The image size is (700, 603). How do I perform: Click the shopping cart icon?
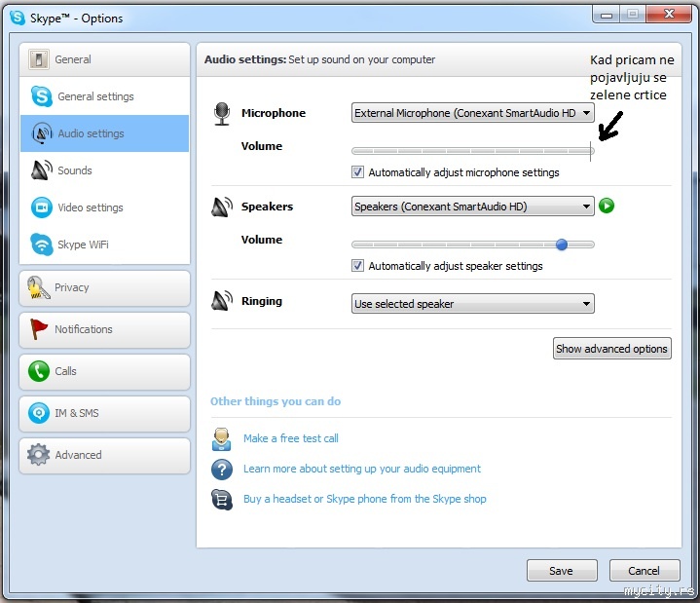pos(222,500)
